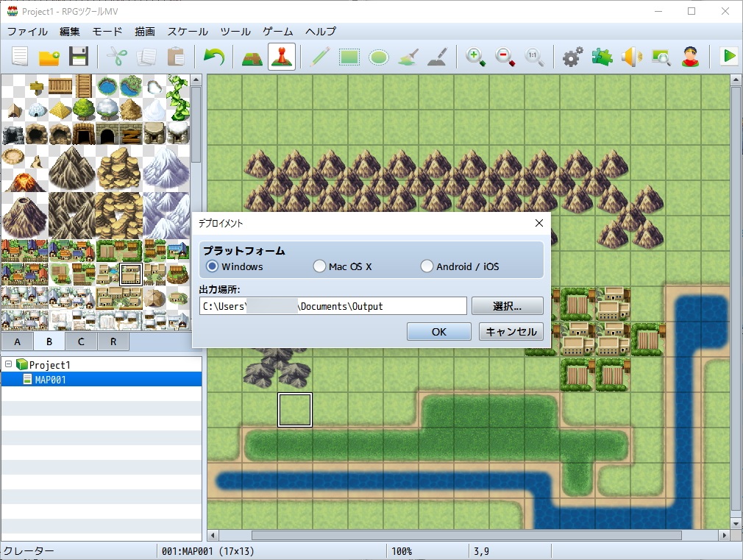Switch to Map mode icon
Viewport: 743px width, 560px height.
coord(252,57)
